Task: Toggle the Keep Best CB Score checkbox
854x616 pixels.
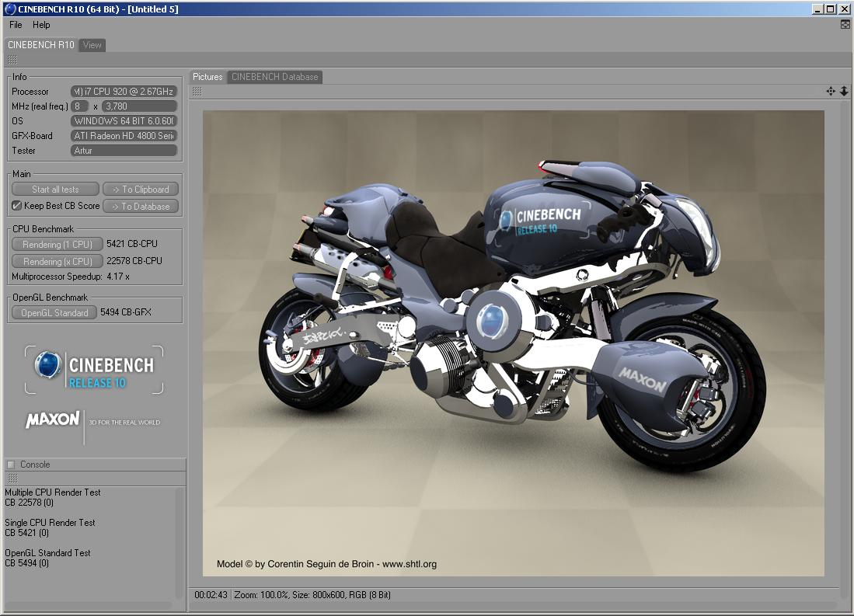Action: (x=17, y=206)
